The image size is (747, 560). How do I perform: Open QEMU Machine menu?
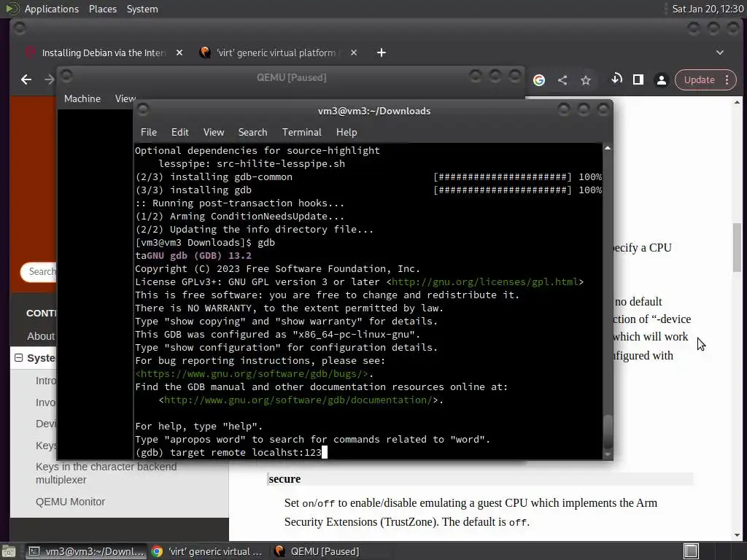click(82, 98)
